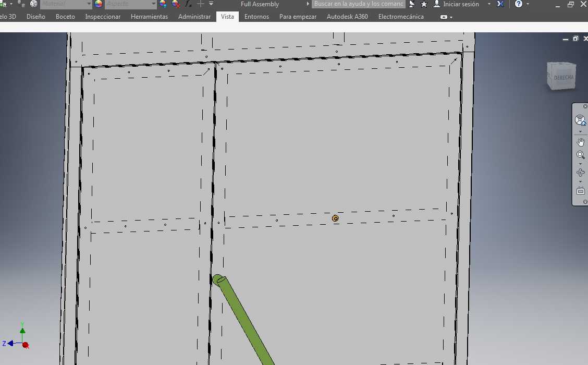
Task: Open the navigation bar customize menu
Action: coord(585,202)
